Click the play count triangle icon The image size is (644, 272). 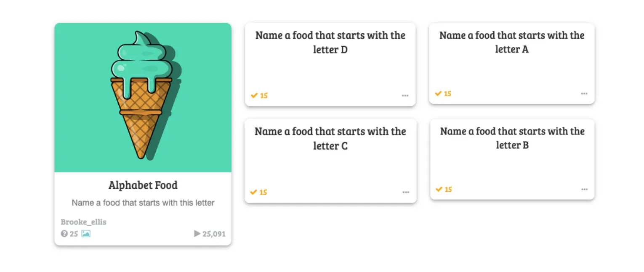pos(197,233)
